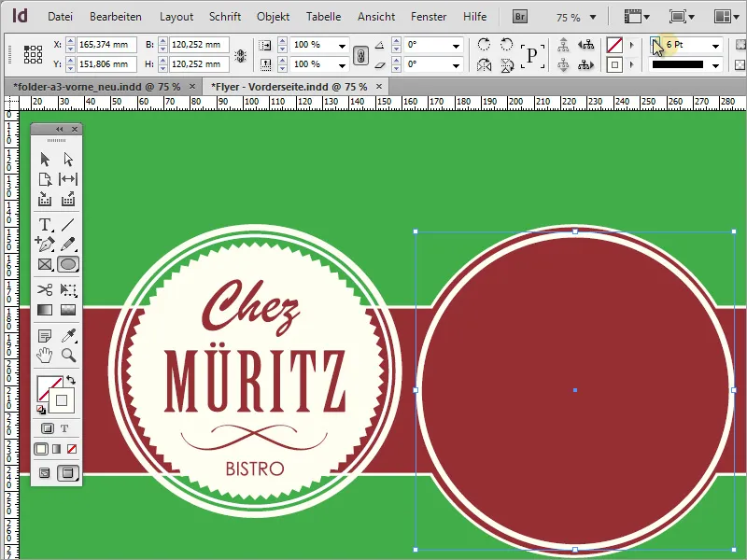Choose the Page tool
The image size is (747, 560).
click(45, 179)
